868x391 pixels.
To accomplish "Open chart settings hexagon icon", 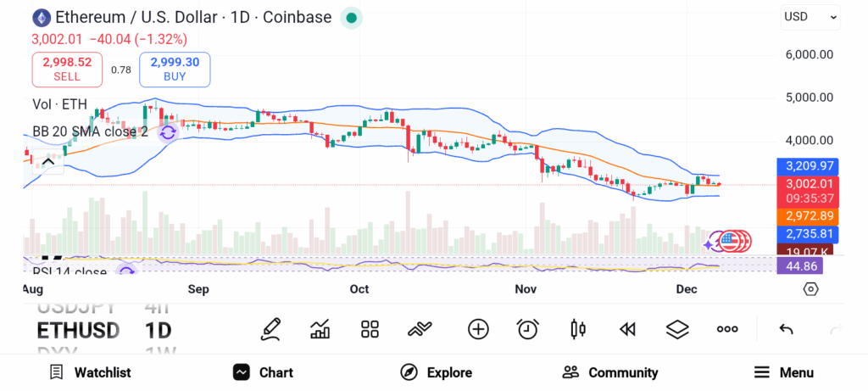I will tap(810, 289).
